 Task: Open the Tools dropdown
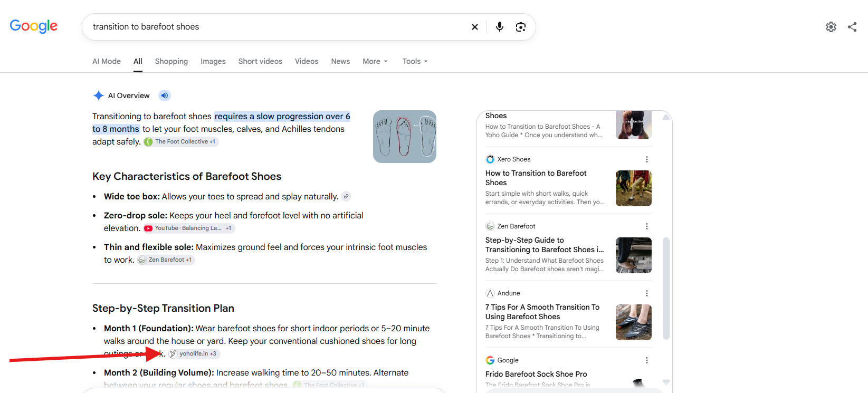point(415,61)
